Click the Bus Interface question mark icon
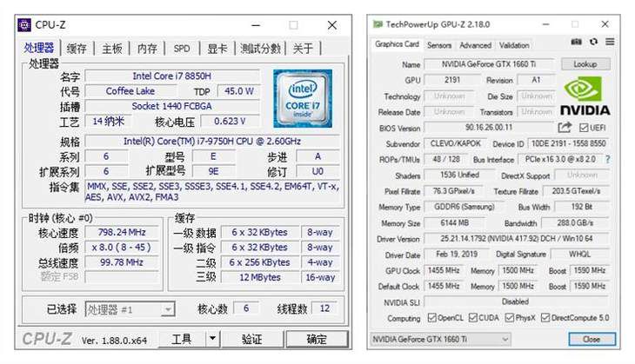The width and height of the screenshot is (635, 364). coord(607,159)
